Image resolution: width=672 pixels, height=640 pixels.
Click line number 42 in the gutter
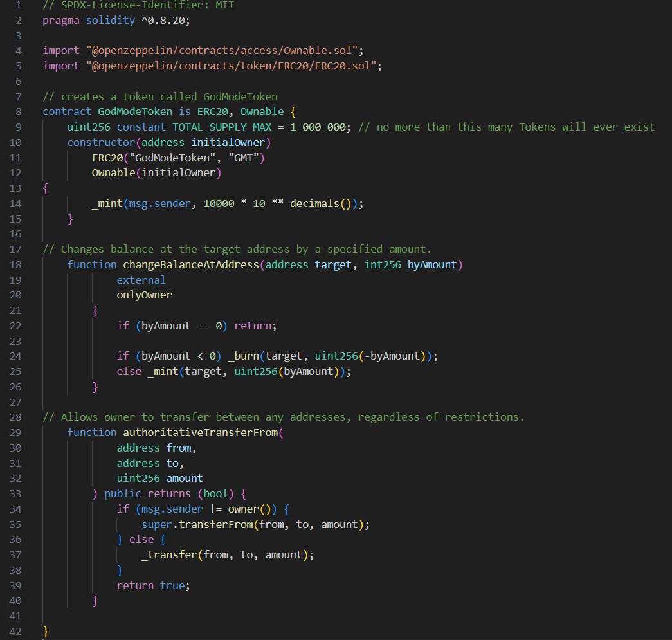15,631
